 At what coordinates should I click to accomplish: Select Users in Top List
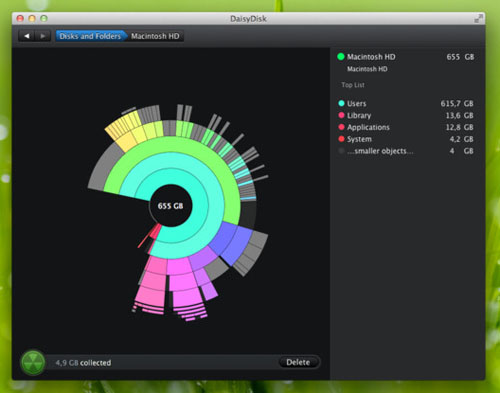point(406,103)
